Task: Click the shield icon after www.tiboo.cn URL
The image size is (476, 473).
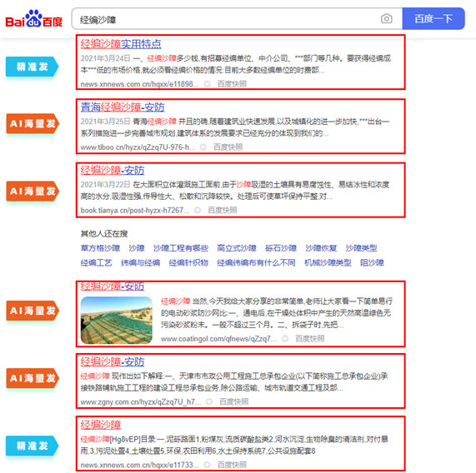Action: [203, 147]
